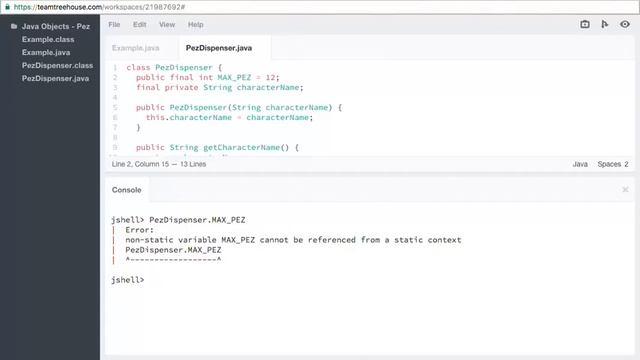This screenshot has width=640, height=360.
Task: Select the PezDispenser.java tab
Action: tap(219, 48)
